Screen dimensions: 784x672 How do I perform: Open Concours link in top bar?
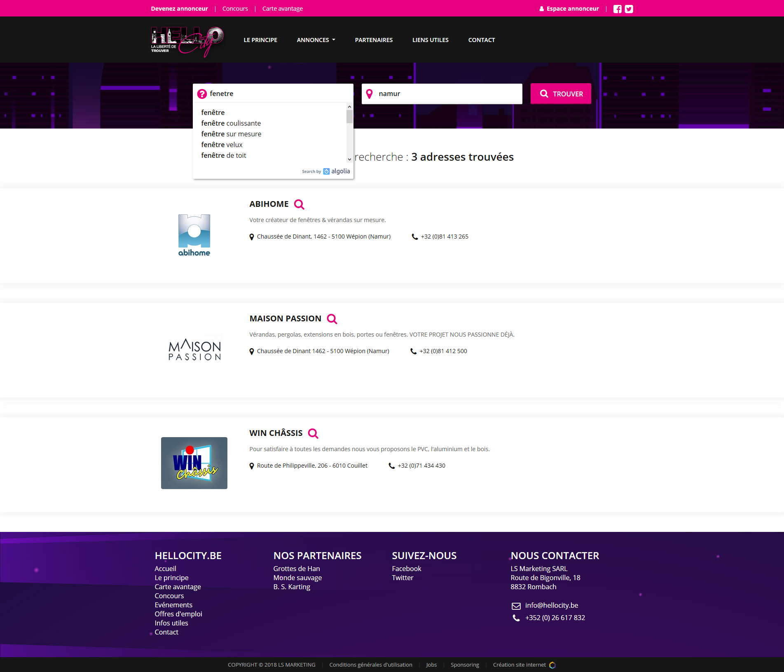(235, 9)
